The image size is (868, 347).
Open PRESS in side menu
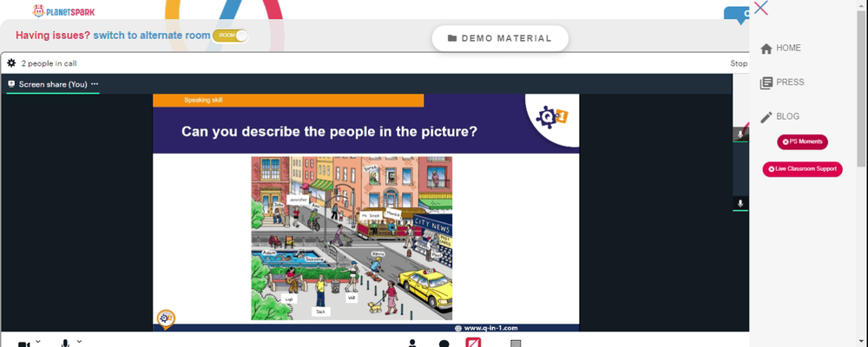coord(782,82)
